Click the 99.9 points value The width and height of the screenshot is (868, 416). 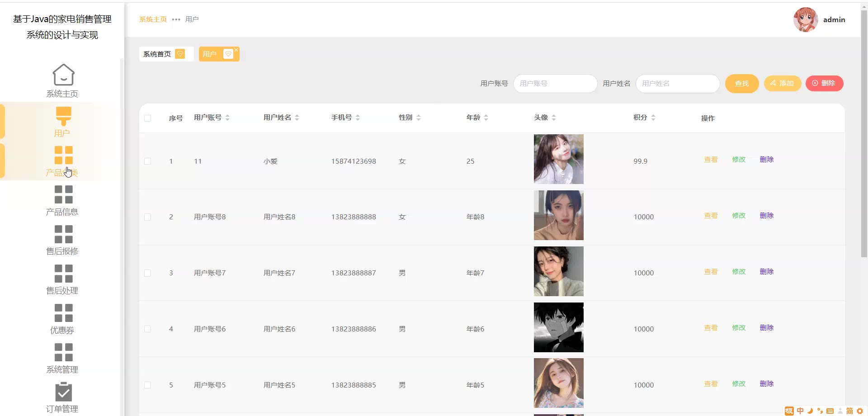[x=641, y=161]
